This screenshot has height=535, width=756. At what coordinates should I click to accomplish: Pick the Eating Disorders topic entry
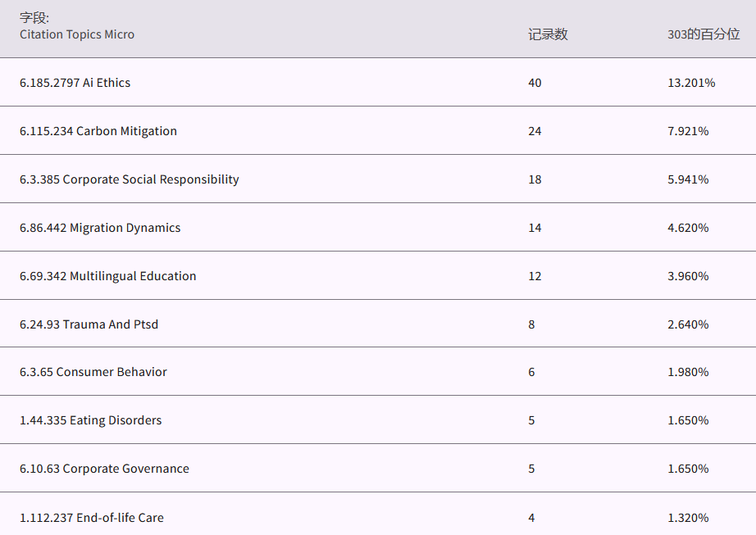click(x=91, y=420)
